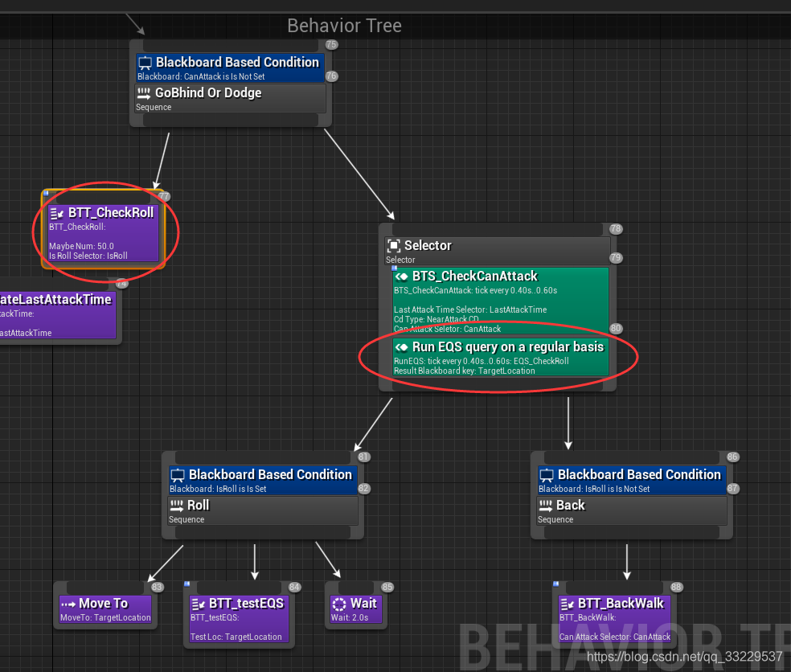Image resolution: width=791 pixels, height=672 pixels.
Task: Click execution index badge 76
Action: (x=331, y=76)
